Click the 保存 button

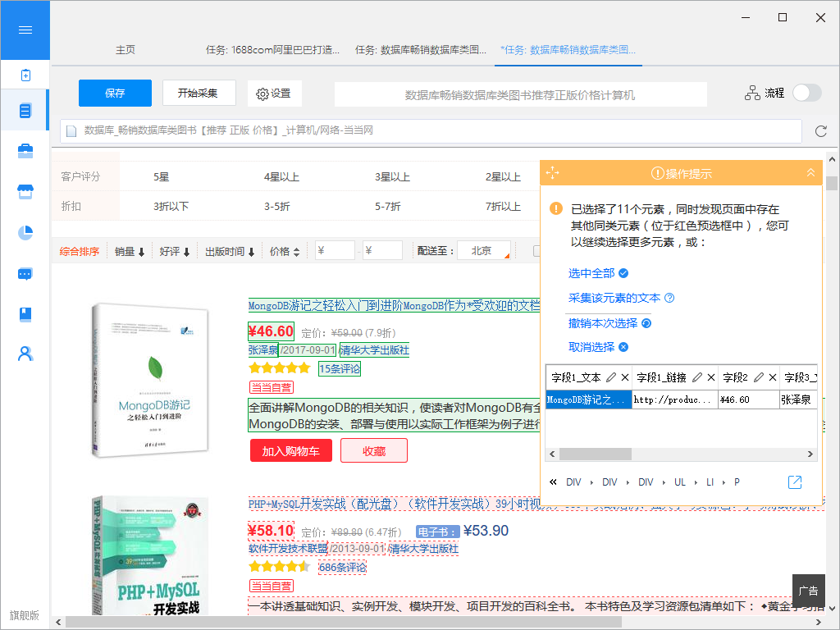[115, 94]
